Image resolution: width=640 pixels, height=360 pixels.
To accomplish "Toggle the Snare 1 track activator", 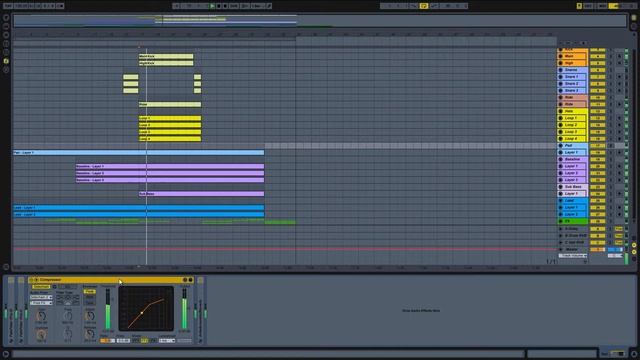I will 598,77.
